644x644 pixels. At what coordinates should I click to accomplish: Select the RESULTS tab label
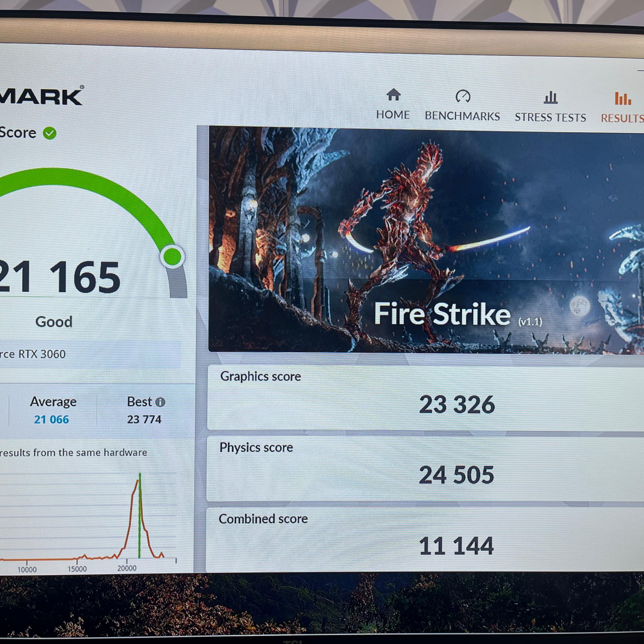coord(622,118)
